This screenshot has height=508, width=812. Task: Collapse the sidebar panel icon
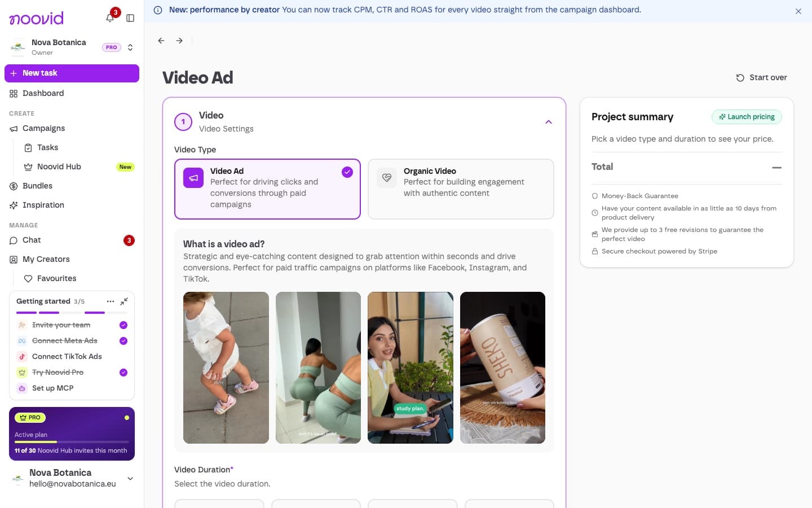coord(130,18)
